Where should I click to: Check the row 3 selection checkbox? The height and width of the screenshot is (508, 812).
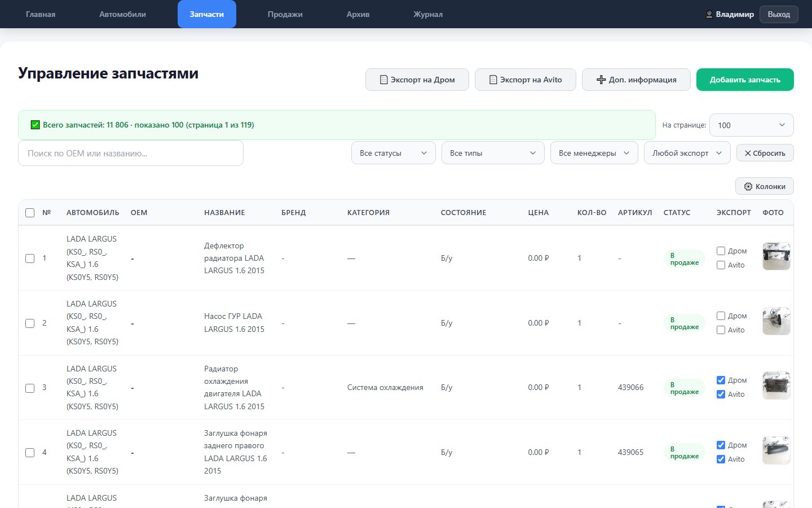[30, 388]
